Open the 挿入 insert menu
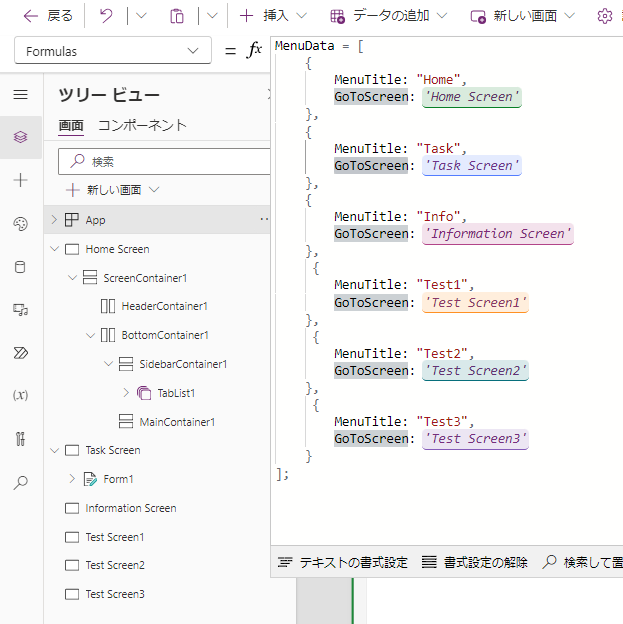This screenshot has width=623, height=624. pyautogui.click(x=273, y=16)
